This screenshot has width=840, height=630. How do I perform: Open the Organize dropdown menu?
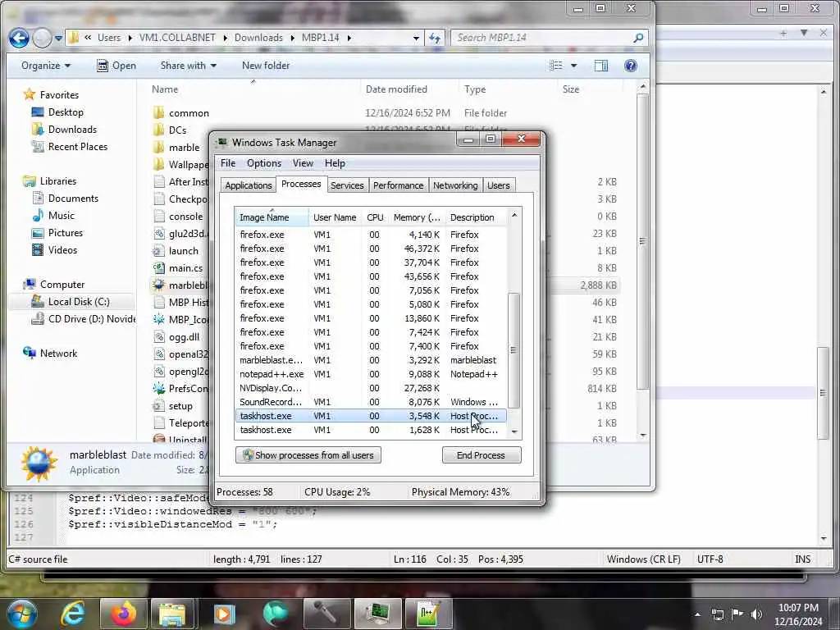click(46, 66)
